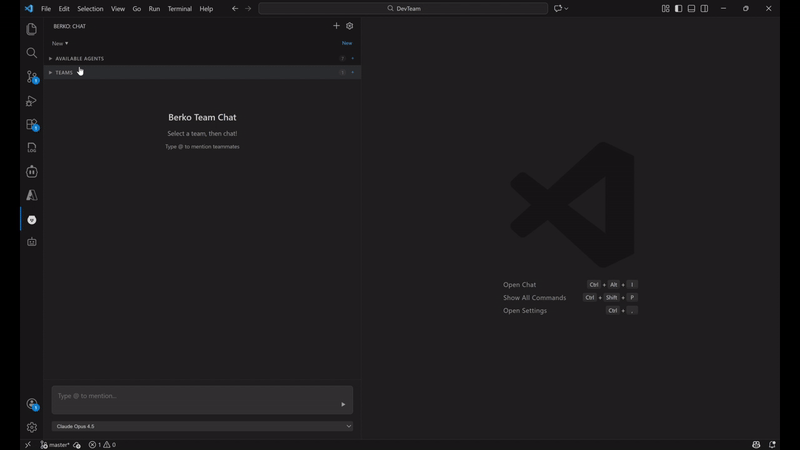Click the plus icon in Berko Chat header
The image size is (800, 450).
(336, 26)
